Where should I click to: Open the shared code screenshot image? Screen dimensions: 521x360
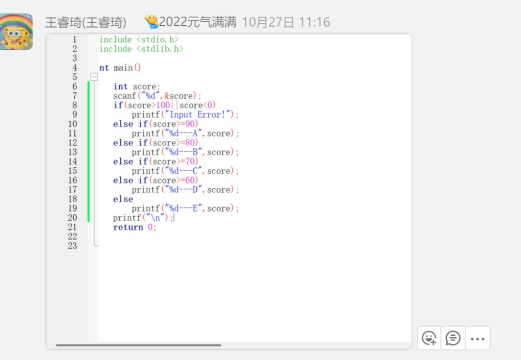pyautogui.click(x=229, y=191)
